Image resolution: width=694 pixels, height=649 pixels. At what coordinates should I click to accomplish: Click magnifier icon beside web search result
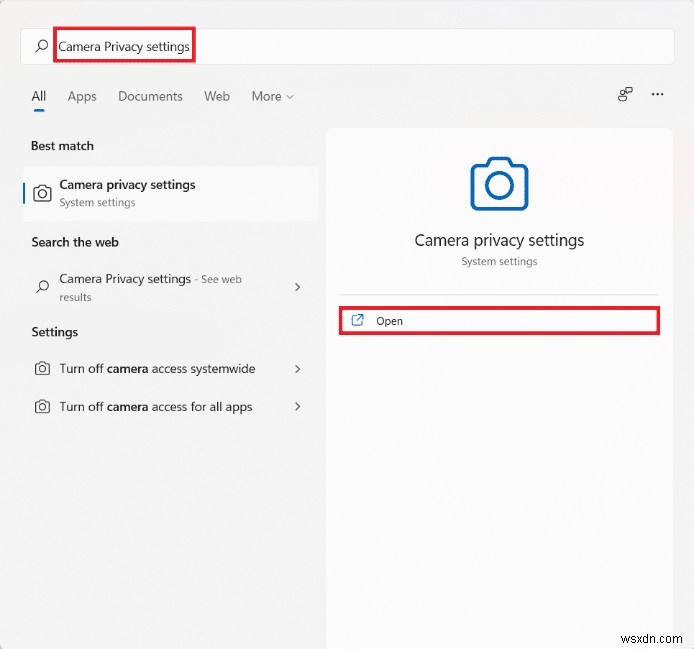click(x=42, y=286)
